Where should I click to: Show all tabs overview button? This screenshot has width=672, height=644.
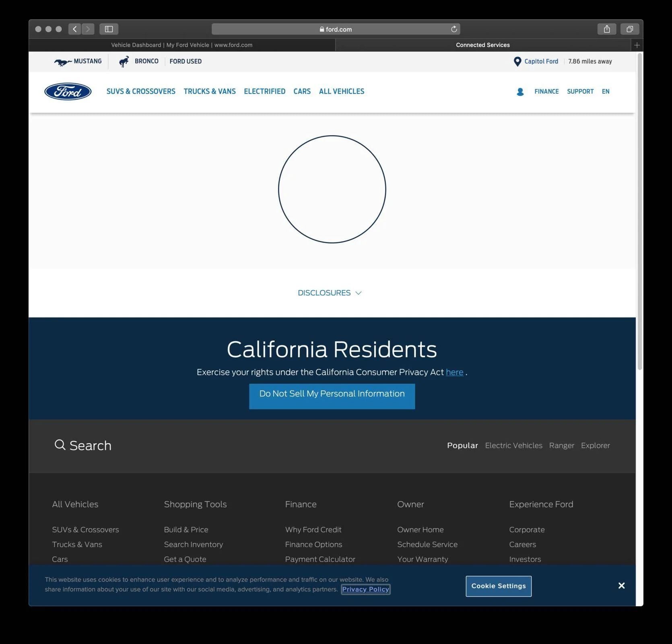pyautogui.click(x=630, y=29)
